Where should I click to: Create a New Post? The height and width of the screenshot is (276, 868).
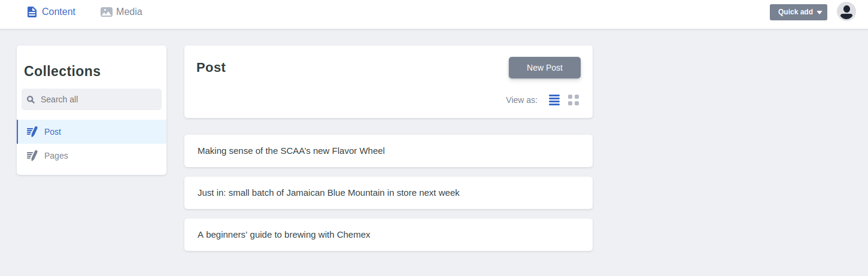(x=545, y=68)
